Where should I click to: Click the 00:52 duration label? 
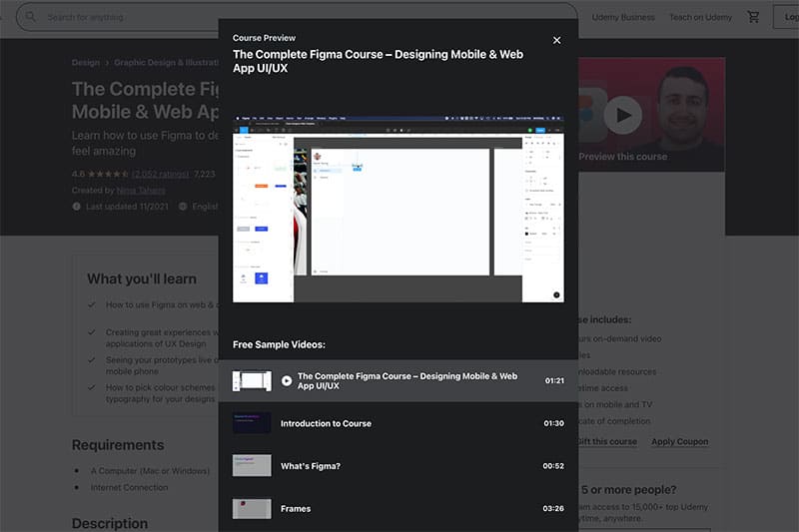click(553, 466)
